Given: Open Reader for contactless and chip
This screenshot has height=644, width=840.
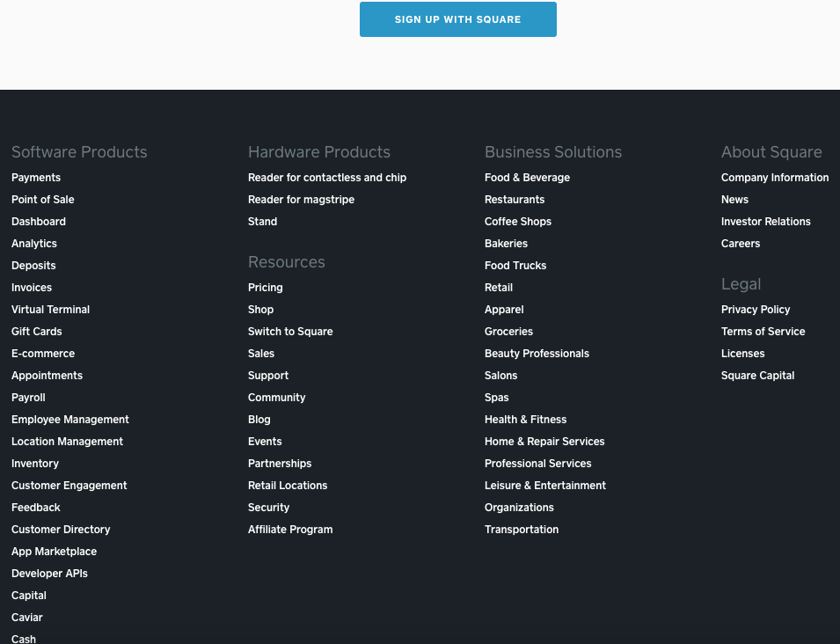Looking at the screenshot, I should 327,178.
